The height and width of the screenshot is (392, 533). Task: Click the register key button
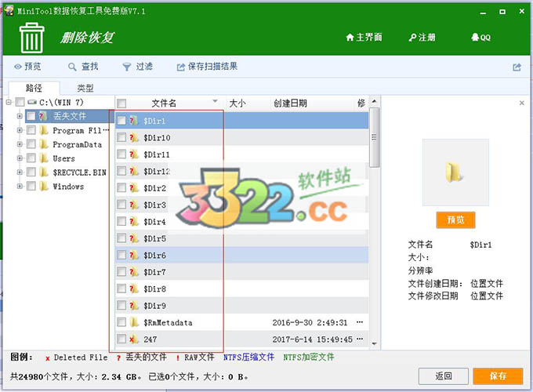[x=422, y=37]
